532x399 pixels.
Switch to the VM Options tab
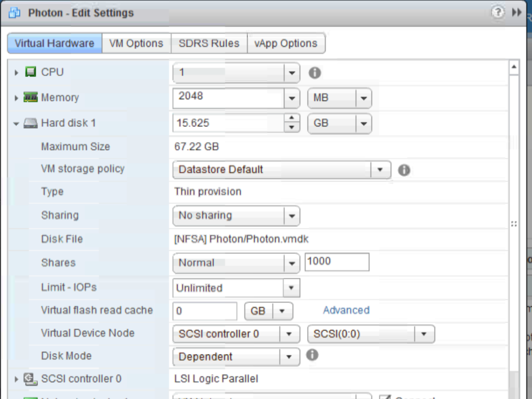[136, 43]
